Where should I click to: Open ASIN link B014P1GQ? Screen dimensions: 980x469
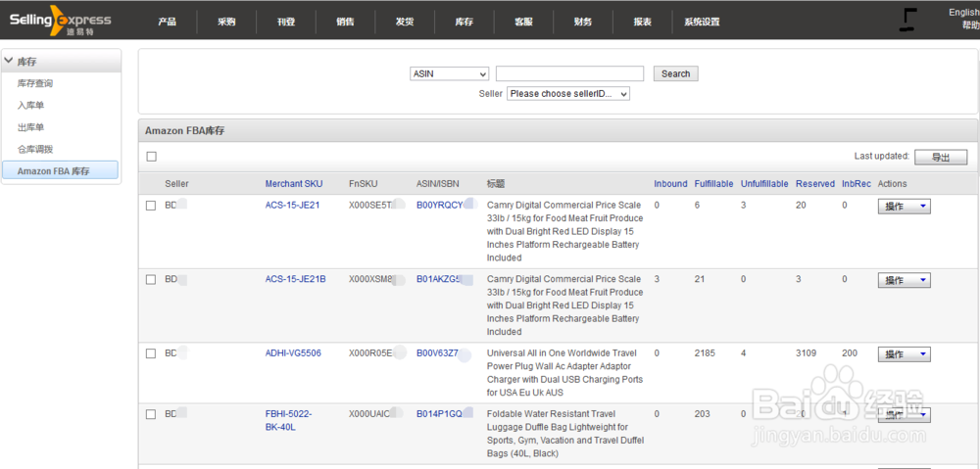tap(439, 413)
